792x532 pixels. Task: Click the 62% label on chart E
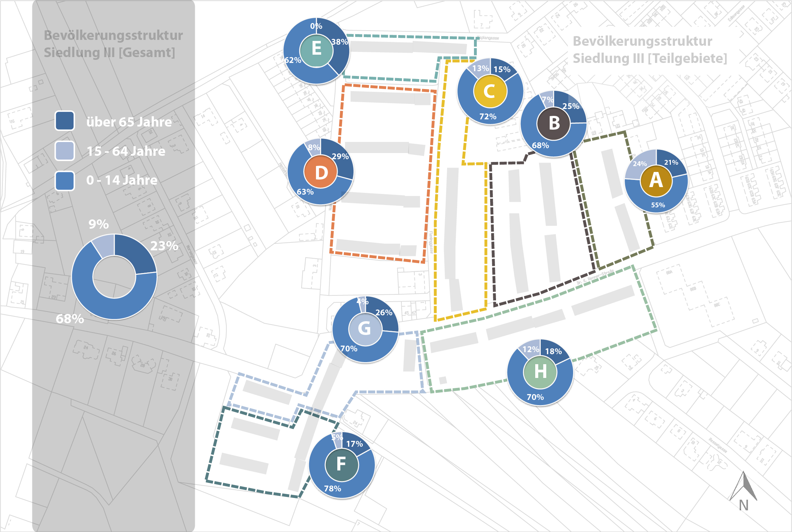click(293, 60)
